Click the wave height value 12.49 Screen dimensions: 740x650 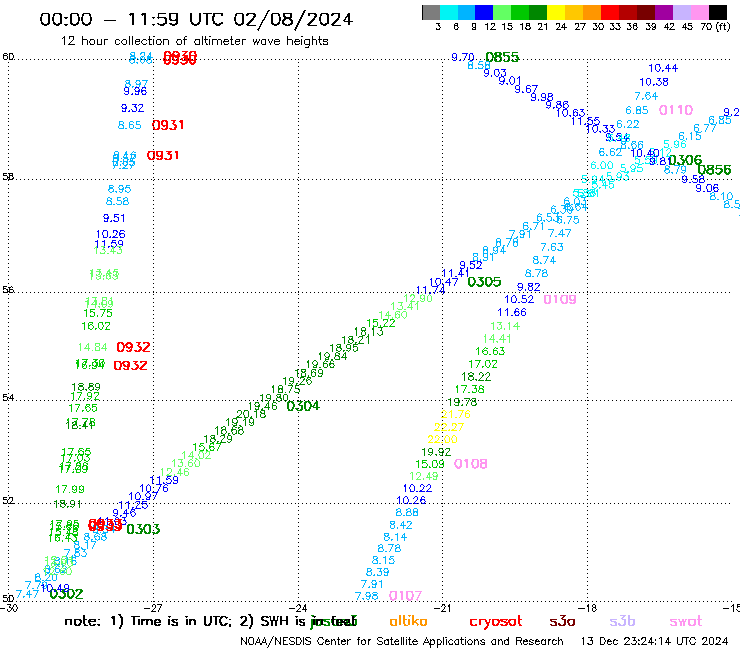coord(424,476)
